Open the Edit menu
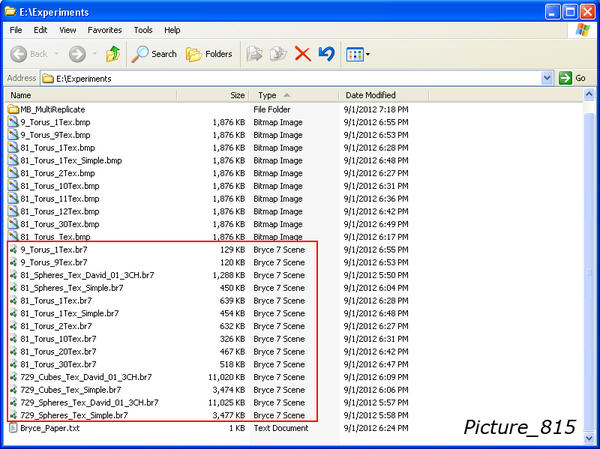Viewport: 600px width, 449px height. pos(40,30)
